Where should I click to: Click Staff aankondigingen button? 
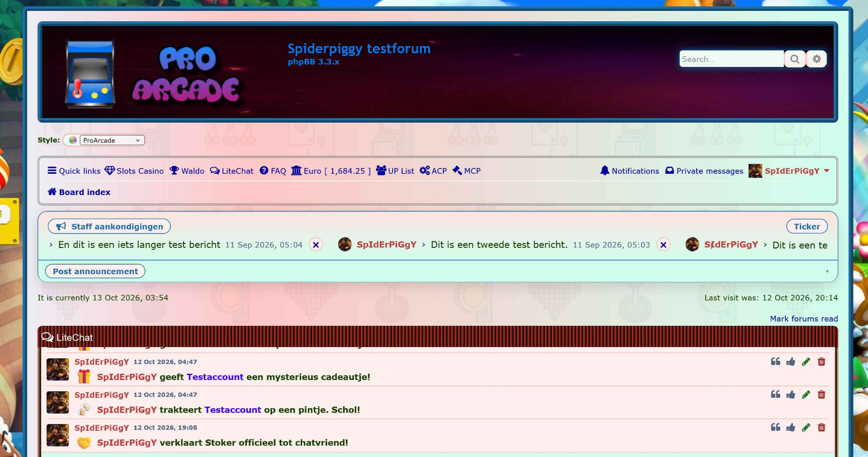point(109,226)
